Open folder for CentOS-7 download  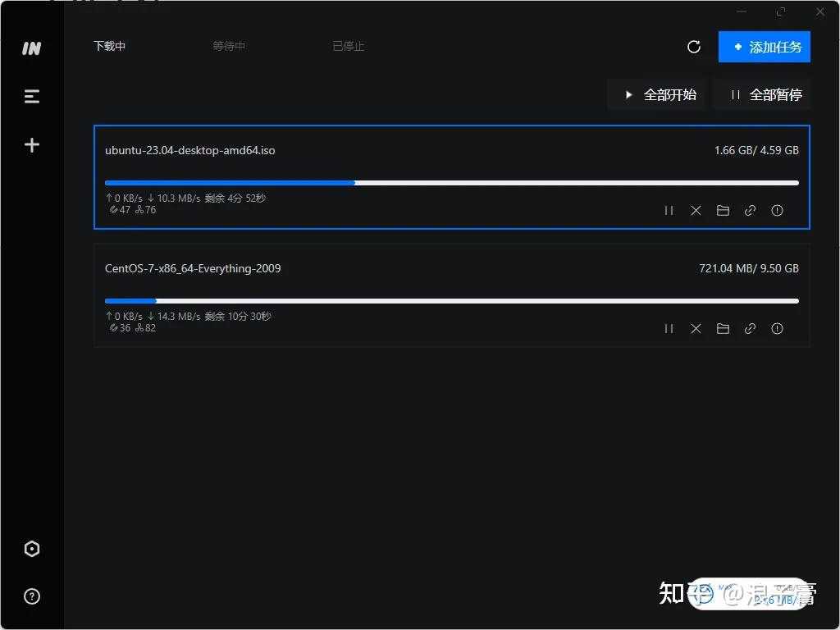tap(723, 329)
